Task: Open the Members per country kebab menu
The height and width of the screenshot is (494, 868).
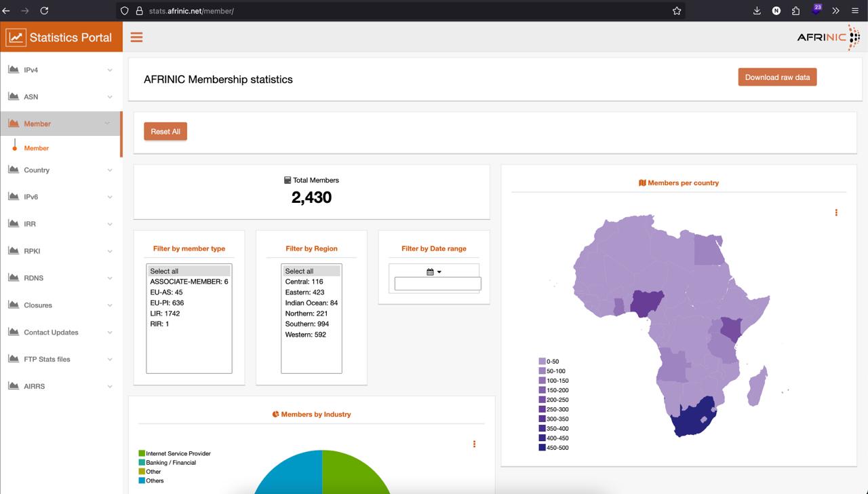Action: 836,212
